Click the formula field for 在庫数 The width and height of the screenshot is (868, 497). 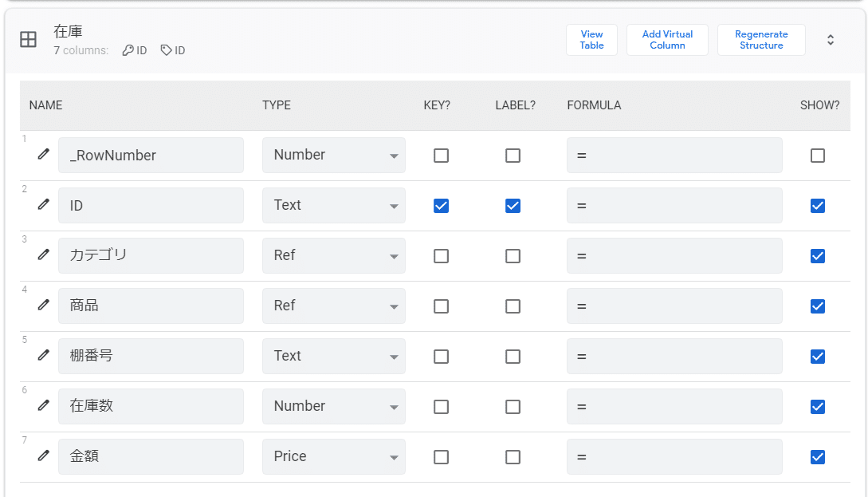[674, 407]
